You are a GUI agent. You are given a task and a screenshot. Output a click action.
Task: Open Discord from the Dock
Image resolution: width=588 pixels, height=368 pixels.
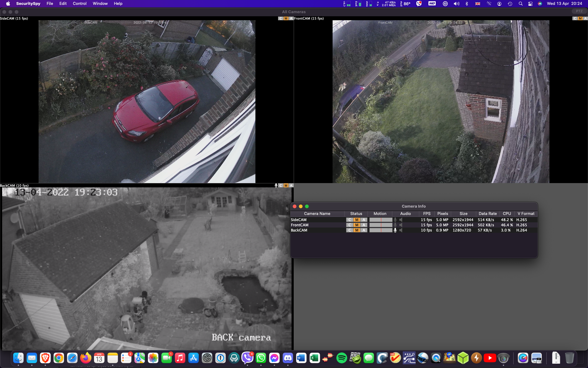coord(288,358)
